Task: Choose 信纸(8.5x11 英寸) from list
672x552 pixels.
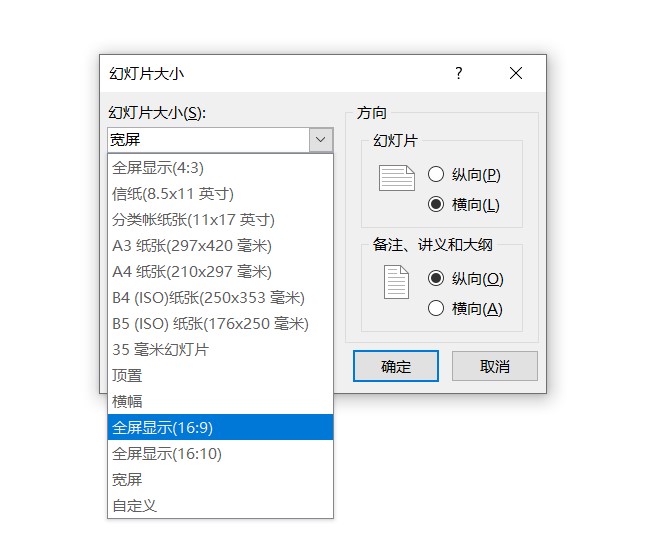Action: pos(220,194)
